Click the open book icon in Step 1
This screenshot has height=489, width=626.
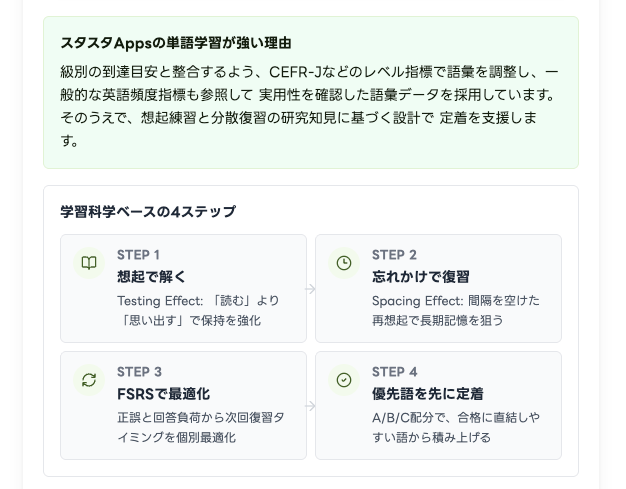89,263
